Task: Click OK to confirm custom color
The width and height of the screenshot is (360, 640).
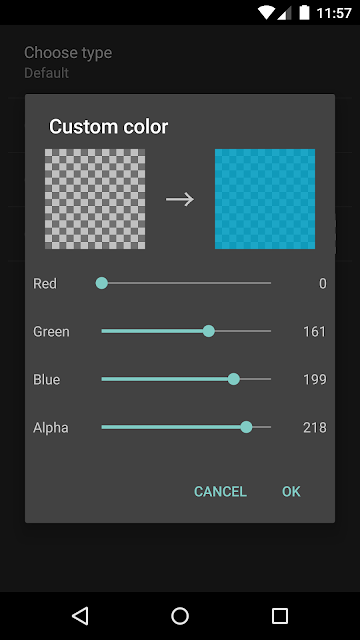Action: tap(291, 491)
